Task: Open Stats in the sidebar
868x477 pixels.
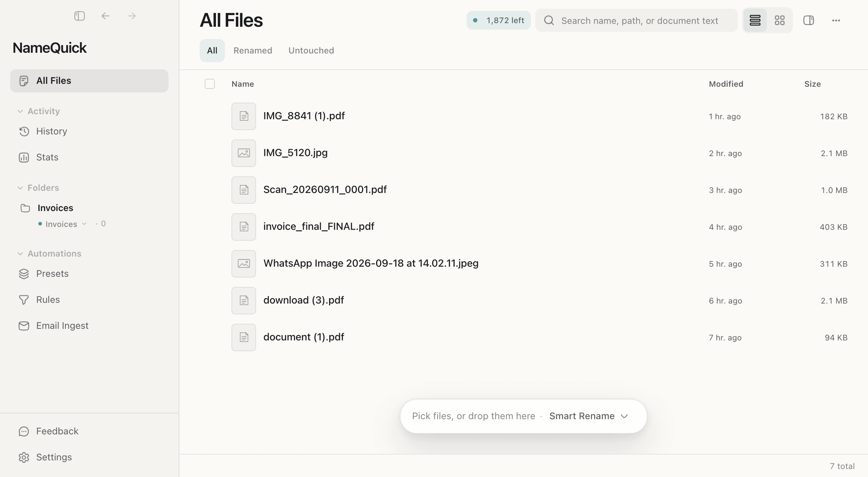Action: 89,157
